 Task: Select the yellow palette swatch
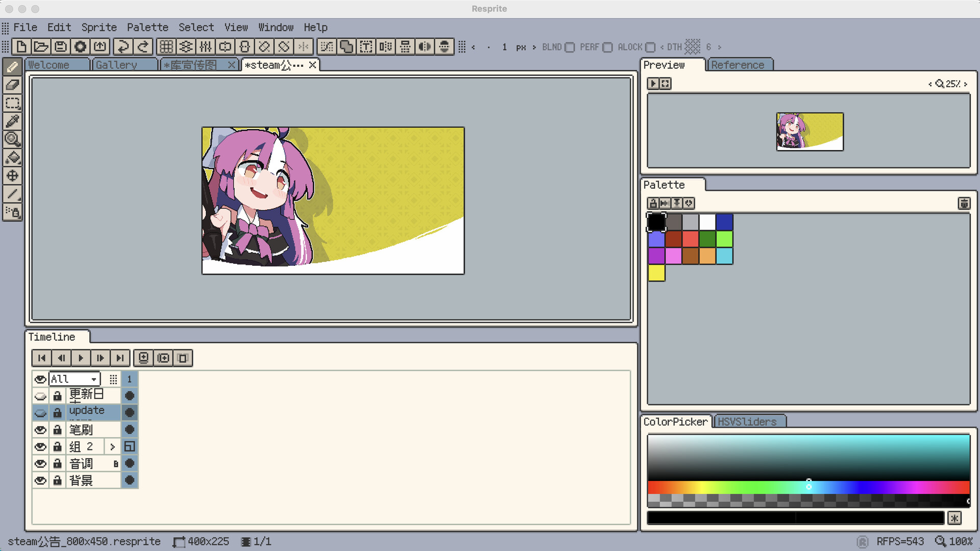tap(656, 273)
